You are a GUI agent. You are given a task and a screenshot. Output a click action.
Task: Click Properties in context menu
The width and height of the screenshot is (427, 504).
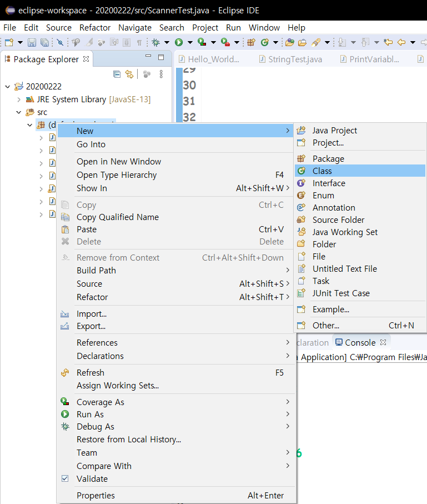click(176, 496)
